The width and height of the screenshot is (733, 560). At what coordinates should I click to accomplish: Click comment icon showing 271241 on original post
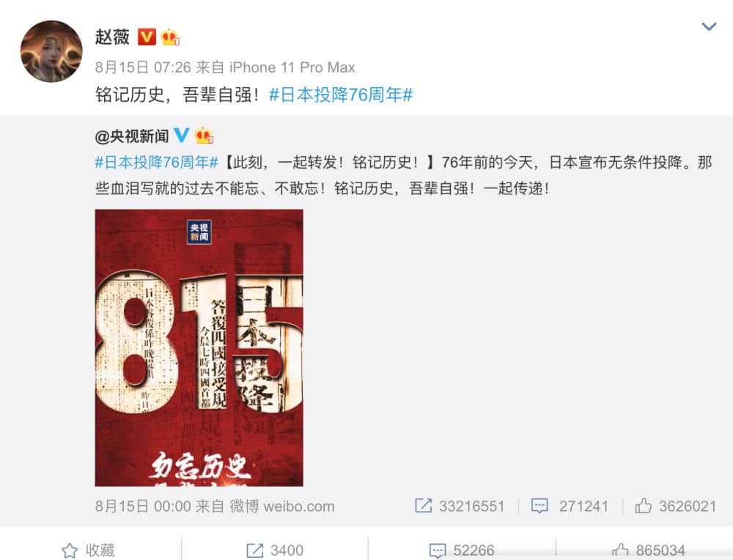click(539, 506)
